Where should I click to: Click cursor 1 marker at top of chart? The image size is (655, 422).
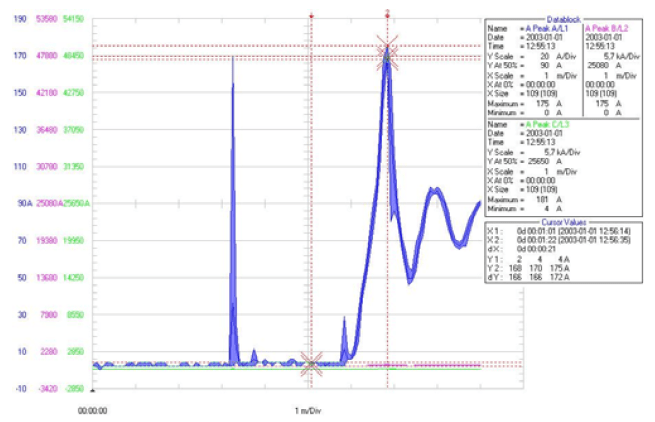(x=312, y=16)
